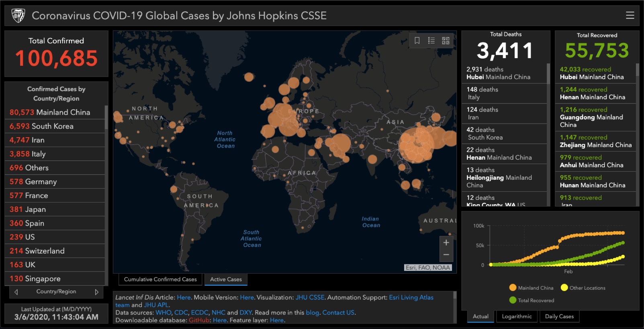
Task: Go to next Country/Region list page
Action: 96,292
